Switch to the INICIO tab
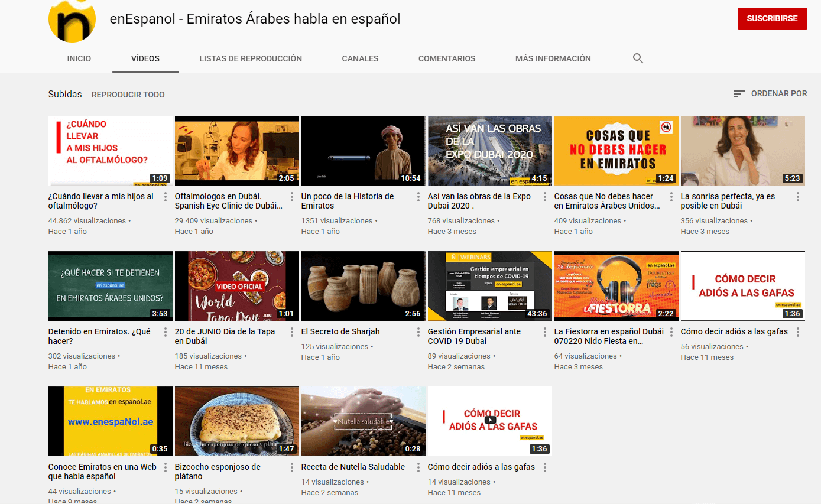This screenshot has height=504, width=821. (79, 58)
